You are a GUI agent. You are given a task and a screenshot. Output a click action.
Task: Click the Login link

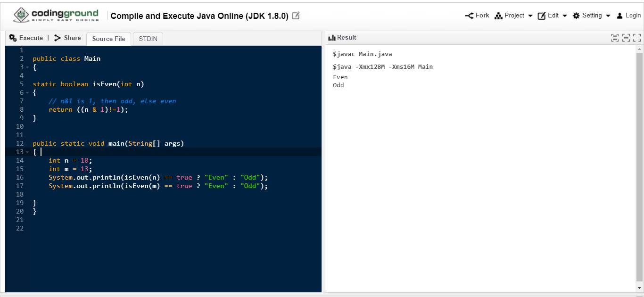coord(628,16)
